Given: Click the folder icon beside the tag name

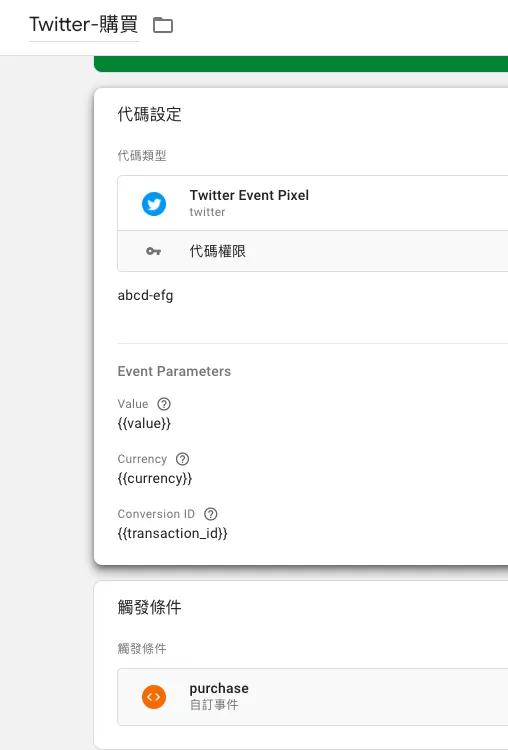Looking at the screenshot, I should point(163,25).
